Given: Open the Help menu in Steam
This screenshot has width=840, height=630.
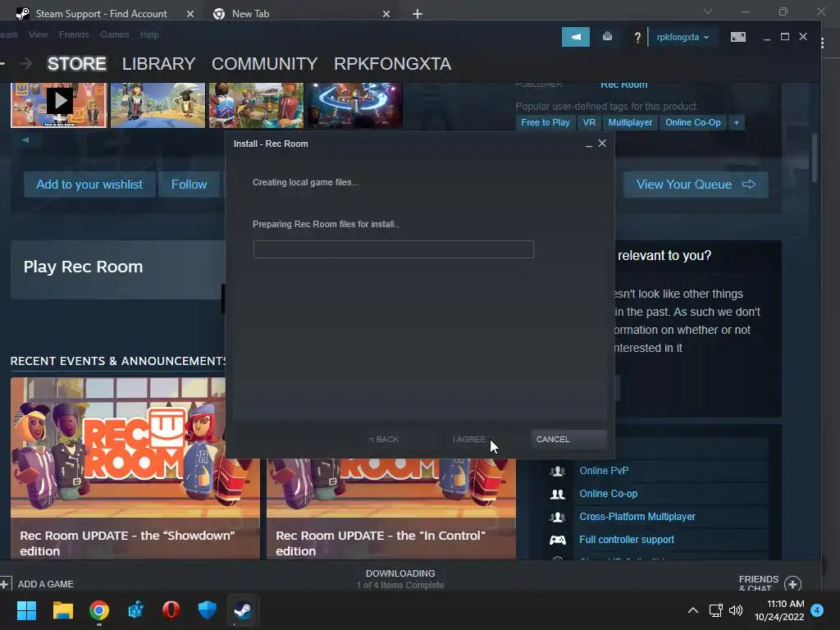Looking at the screenshot, I should pos(149,34).
